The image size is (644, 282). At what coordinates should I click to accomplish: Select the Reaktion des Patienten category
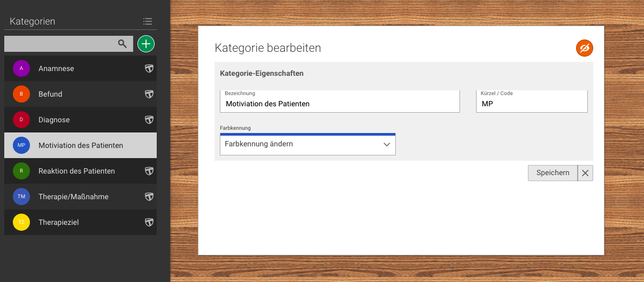(80, 171)
